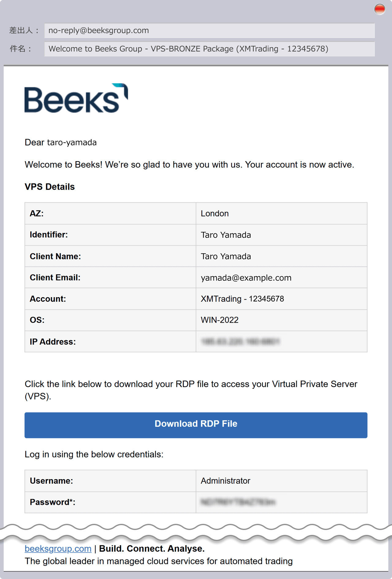Image resolution: width=392 pixels, height=579 pixels.
Task: Click the blurred IP Address value
Action: (240, 342)
